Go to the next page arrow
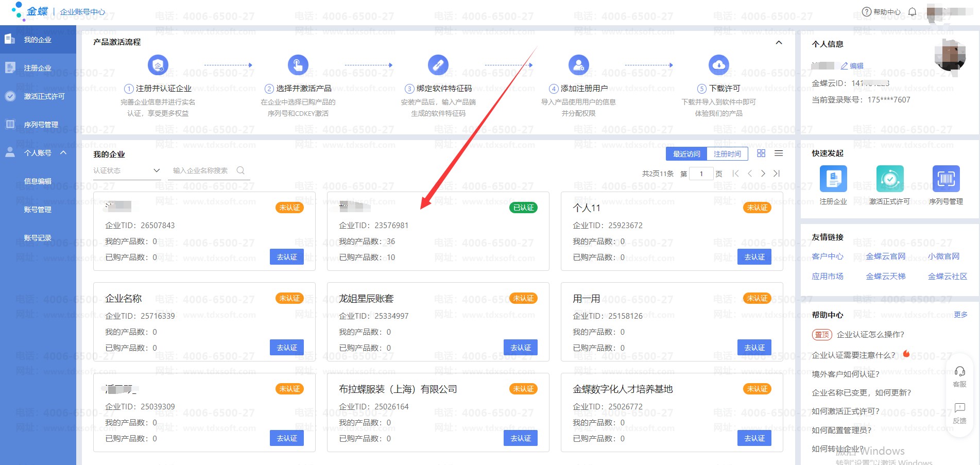 763,174
